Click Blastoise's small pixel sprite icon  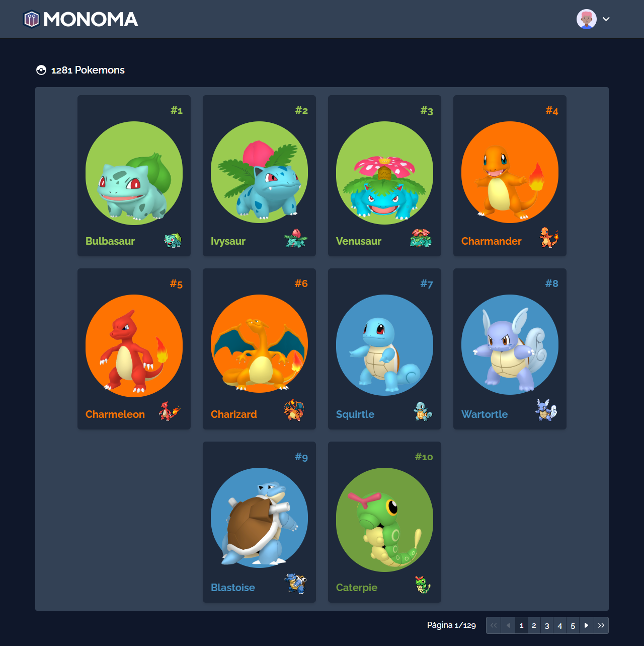pos(295,584)
